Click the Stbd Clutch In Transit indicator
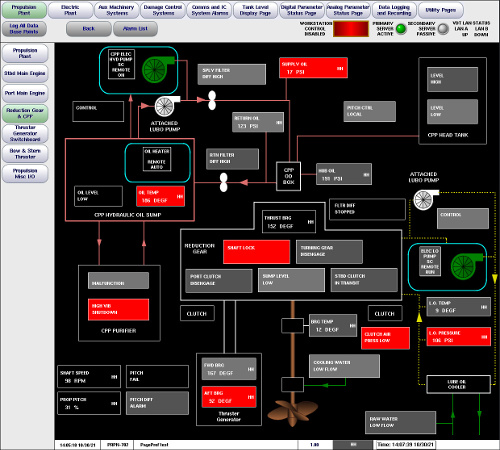The height and width of the screenshot is (450, 500). point(364,280)
